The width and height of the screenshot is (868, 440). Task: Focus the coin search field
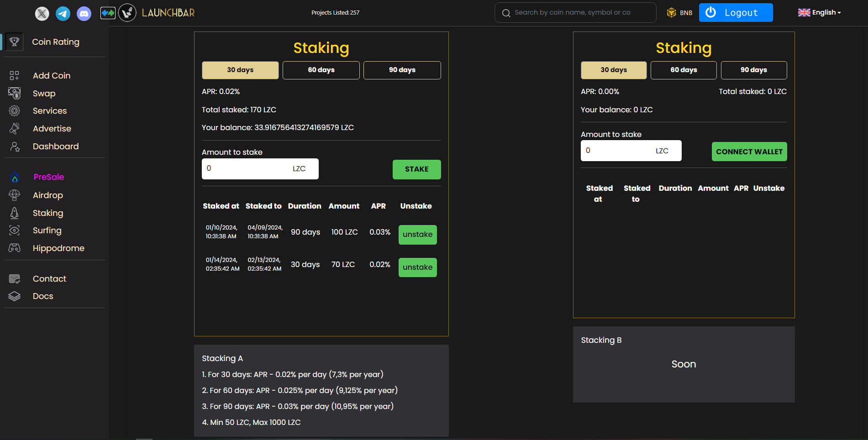(x=575, y=13)
